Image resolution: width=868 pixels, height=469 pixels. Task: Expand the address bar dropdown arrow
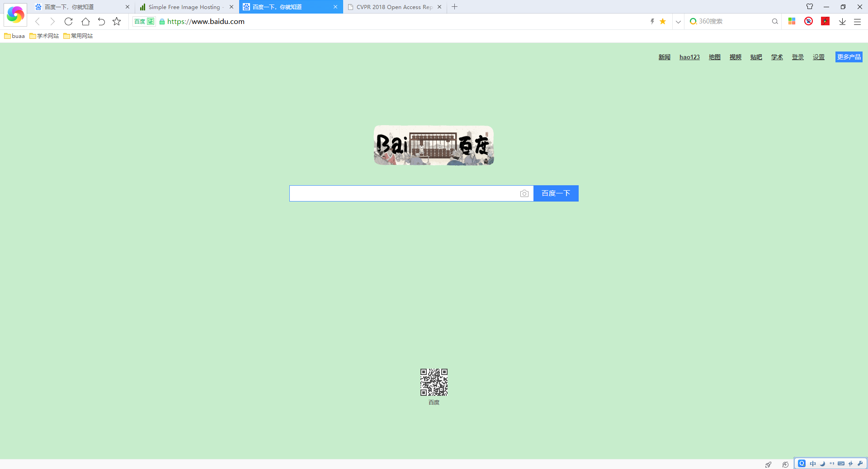[678, 21]
